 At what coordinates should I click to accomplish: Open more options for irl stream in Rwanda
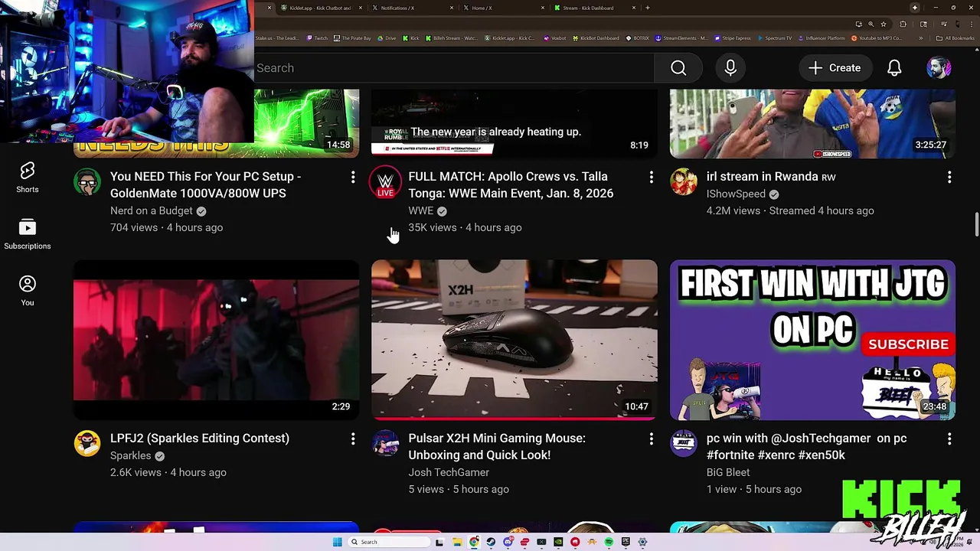pos(949,178)
